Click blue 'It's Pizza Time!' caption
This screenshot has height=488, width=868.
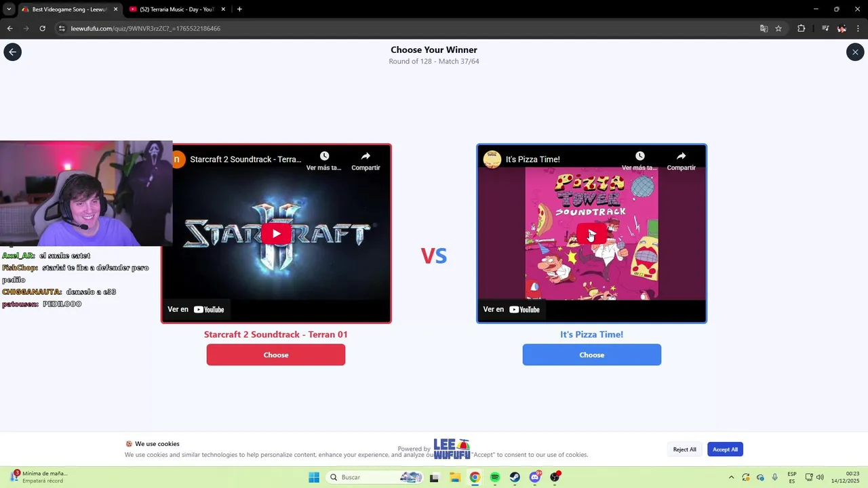(x=591, y=334)
